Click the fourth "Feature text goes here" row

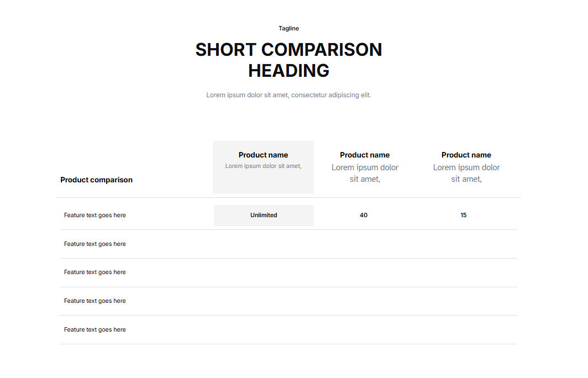tap(95, 301)
